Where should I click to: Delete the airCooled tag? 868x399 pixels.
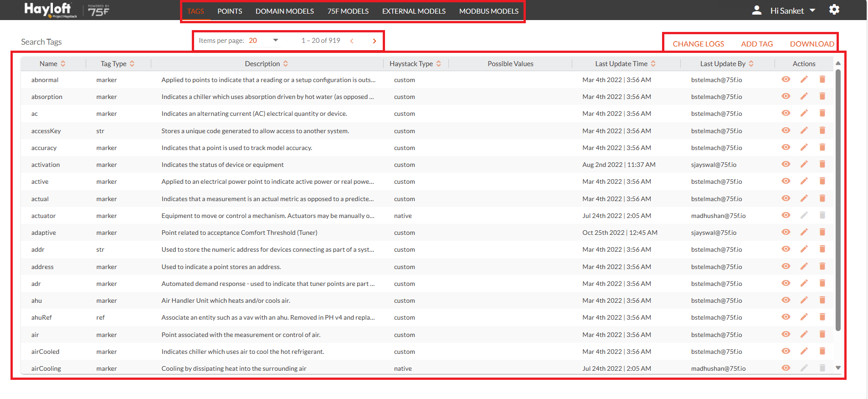[x=822, y=351]
